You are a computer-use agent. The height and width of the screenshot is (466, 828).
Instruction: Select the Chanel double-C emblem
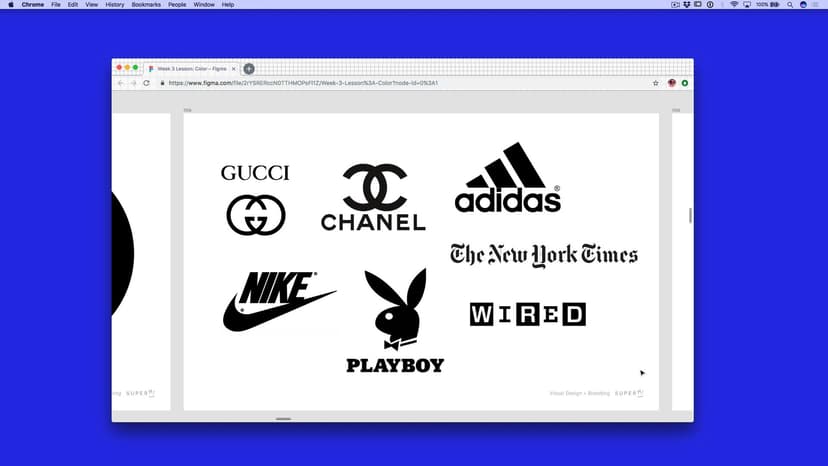tap(375, 188)
